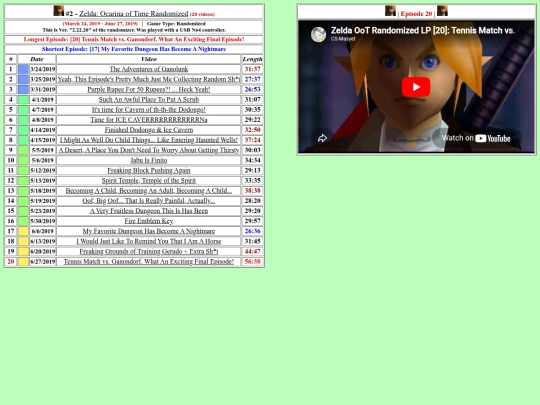Click the blue swatch in row 1
This screenshot has height=405, width=540.
tap(23, 69)
